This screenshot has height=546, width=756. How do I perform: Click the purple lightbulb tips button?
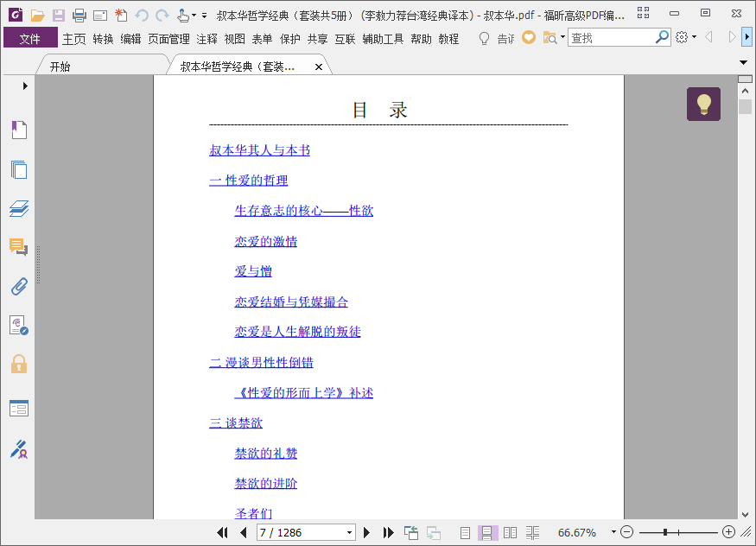(703, 104)
